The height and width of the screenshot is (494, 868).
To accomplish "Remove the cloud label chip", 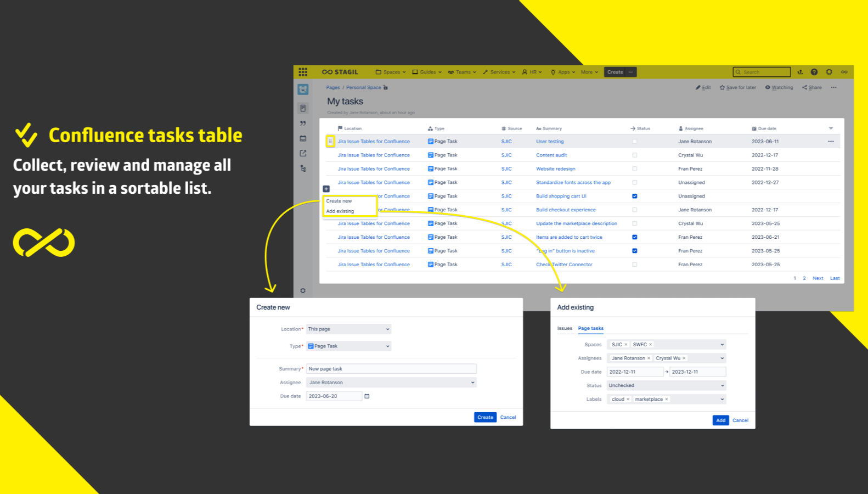I will coord(628,400).
